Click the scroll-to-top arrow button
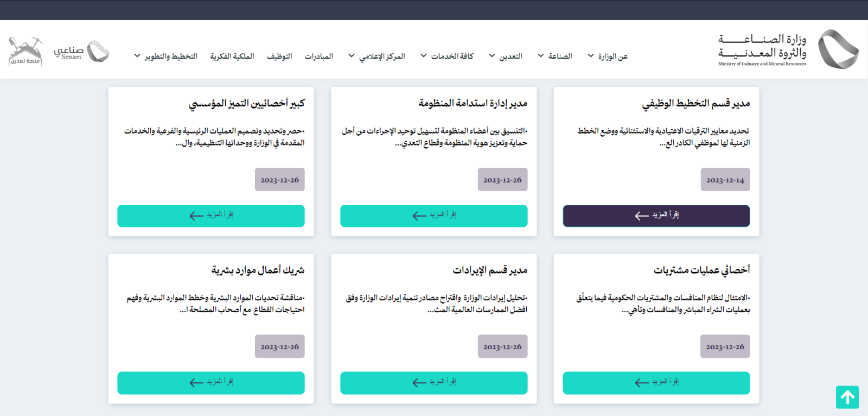 click(x=847, y=397)
